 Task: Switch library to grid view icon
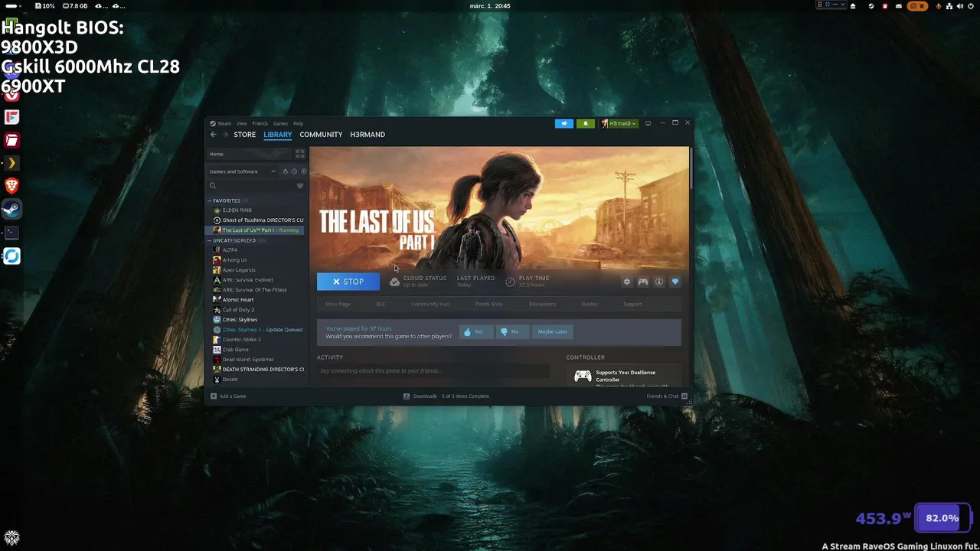tap(299, 154)
